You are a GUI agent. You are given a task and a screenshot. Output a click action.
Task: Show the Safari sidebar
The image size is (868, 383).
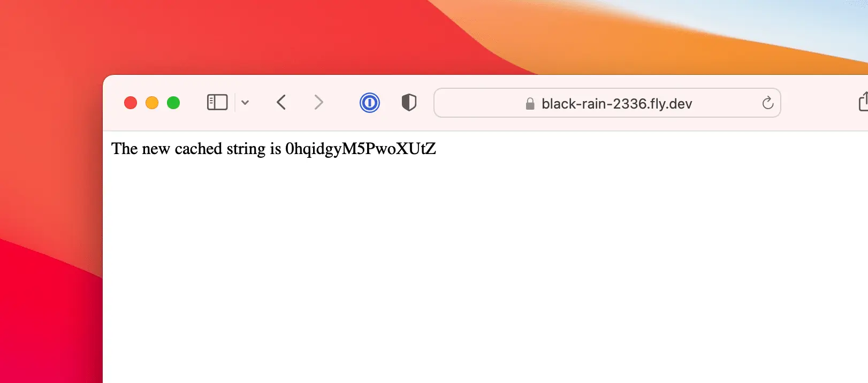coord(217,102)
